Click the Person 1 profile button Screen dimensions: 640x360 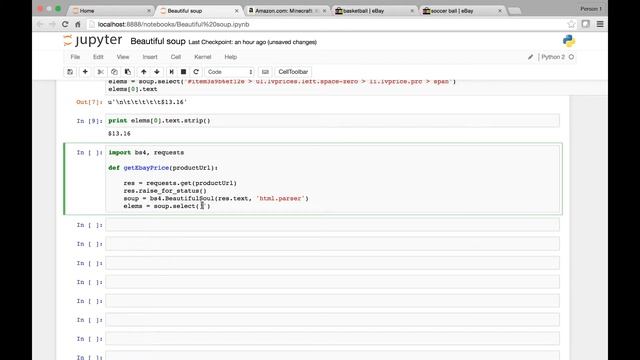pos(591,9)
